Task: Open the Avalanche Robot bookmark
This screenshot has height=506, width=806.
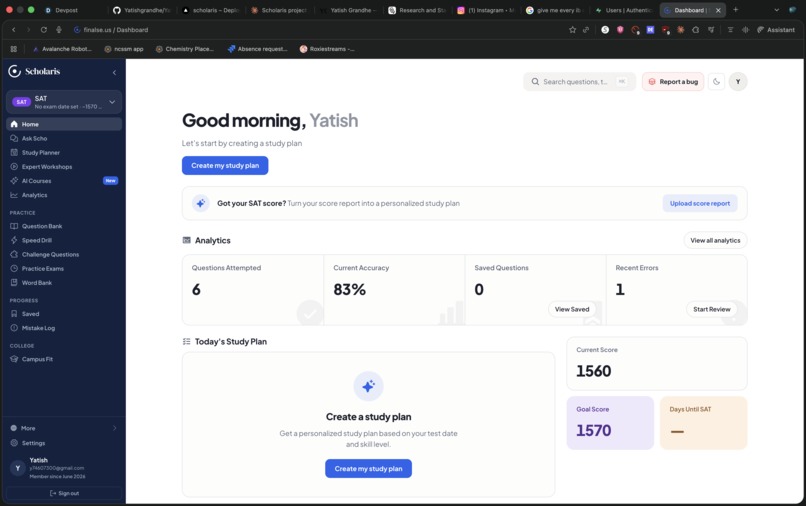Action: pyautogui.click(x=62, y=49)
